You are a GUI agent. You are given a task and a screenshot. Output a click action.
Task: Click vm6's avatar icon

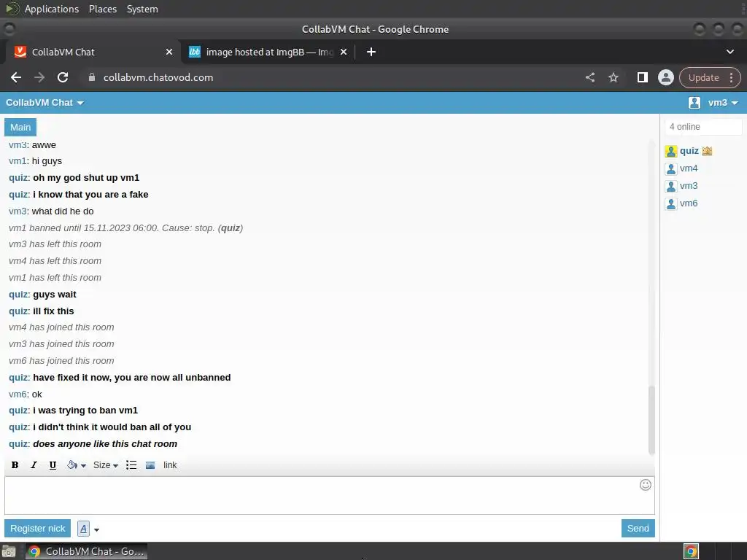(x=671, y=204)
